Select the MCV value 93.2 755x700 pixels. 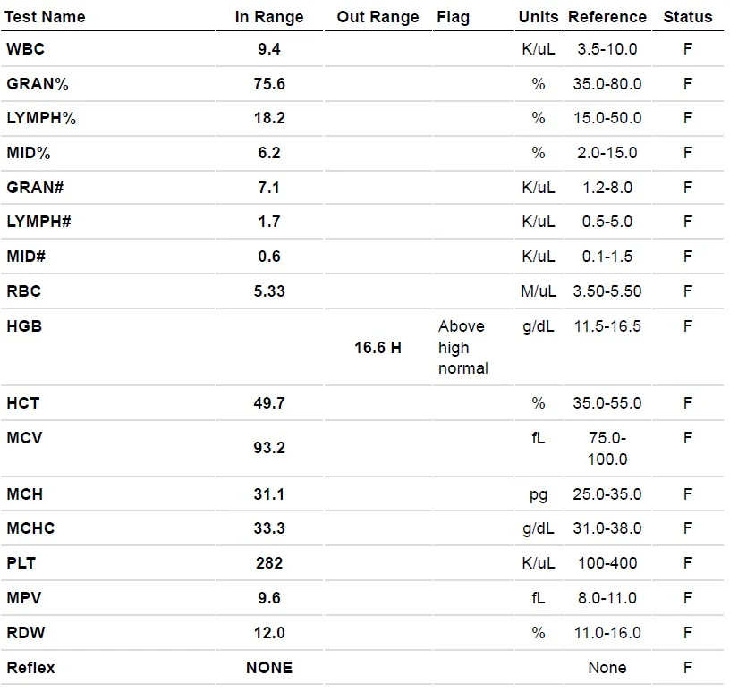click(x=269, y=448)
